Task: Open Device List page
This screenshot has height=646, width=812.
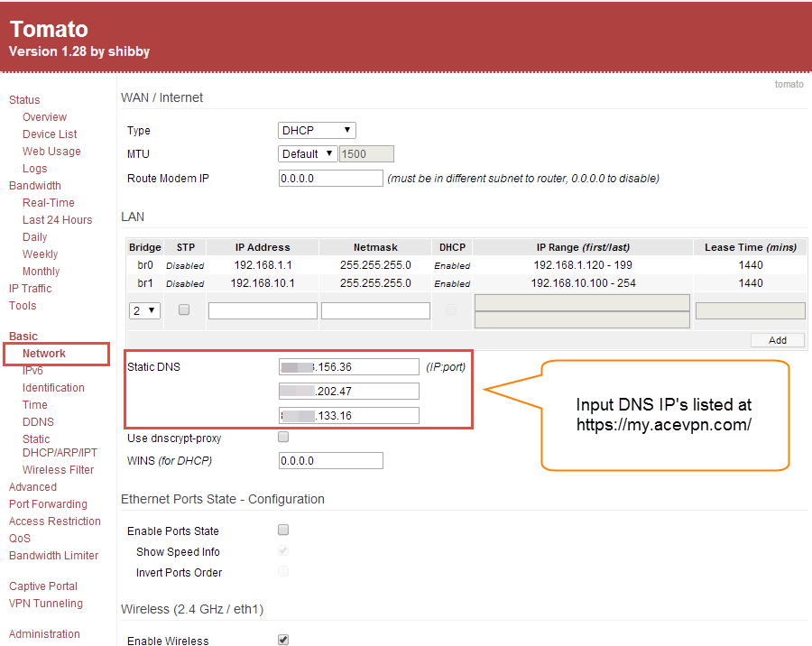Action: [50, 134]
